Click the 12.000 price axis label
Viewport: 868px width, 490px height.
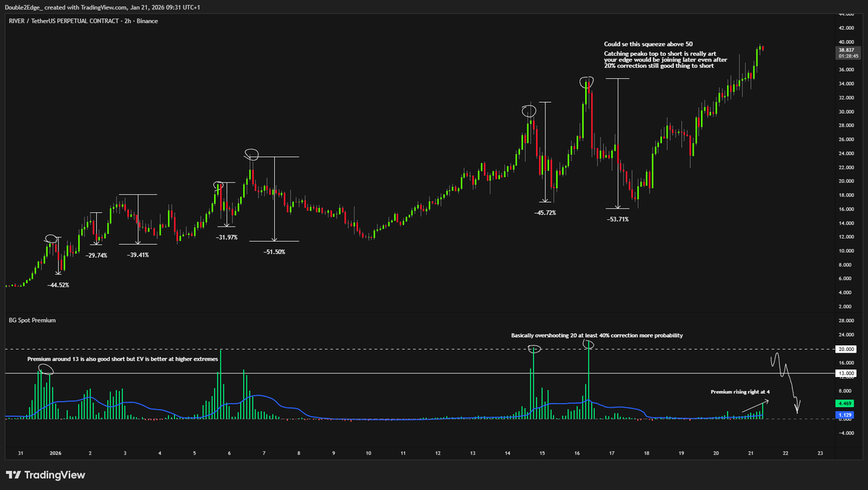click(x=846, y=237)
